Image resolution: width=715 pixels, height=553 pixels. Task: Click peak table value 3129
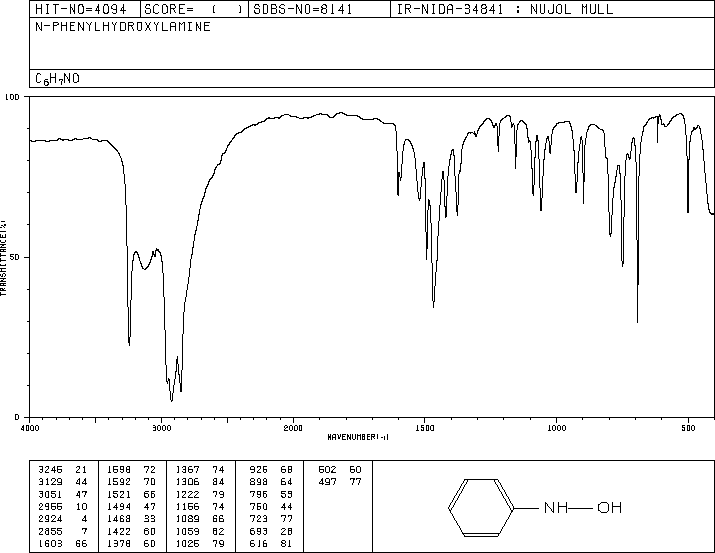point(50,482)
